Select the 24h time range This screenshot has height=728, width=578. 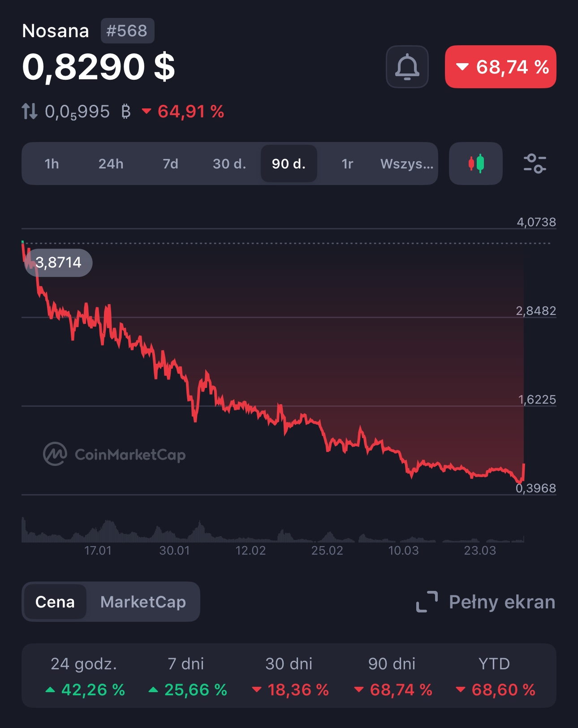click(111, 164)
